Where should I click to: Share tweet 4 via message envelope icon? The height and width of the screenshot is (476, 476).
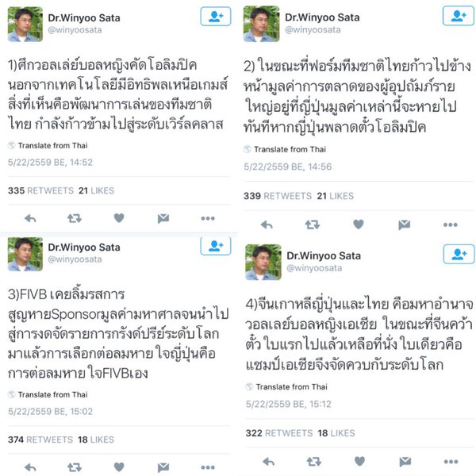click(405, 462)
